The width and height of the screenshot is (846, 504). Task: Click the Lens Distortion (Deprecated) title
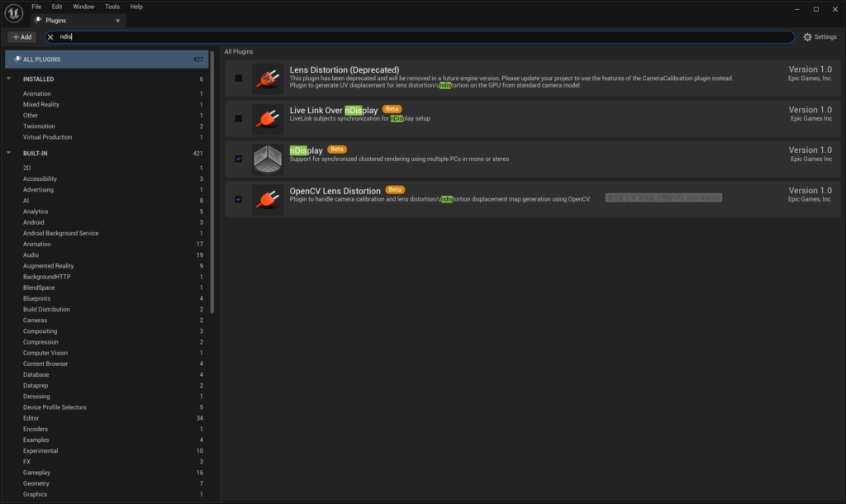pyautogui.click(x=345, y=69)
